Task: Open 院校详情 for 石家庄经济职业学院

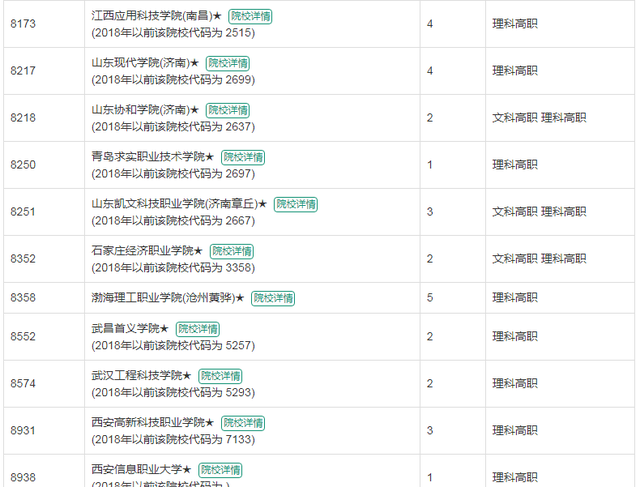Action: coord(231,251)
